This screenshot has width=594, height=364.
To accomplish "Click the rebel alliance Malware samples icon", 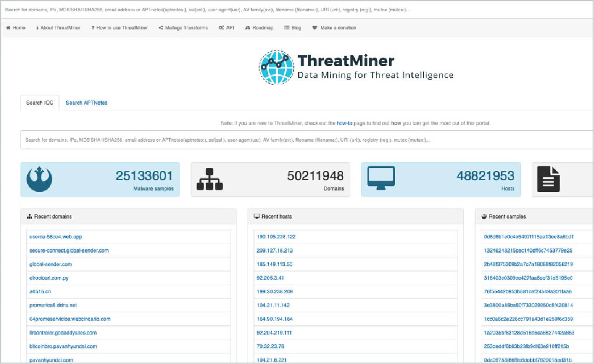I will click(39, 179).
